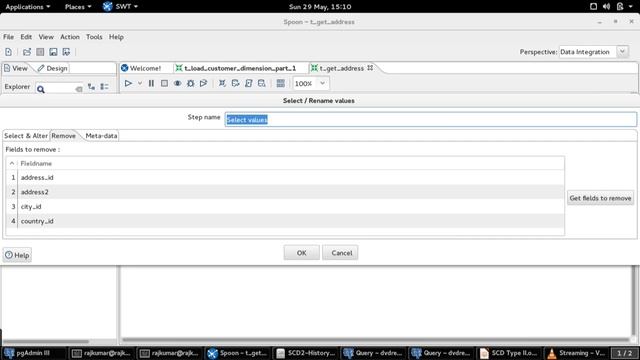This screenshot has height=360, width=640.
Task: Stop the running transformation
Action: [x=164, y=83]
